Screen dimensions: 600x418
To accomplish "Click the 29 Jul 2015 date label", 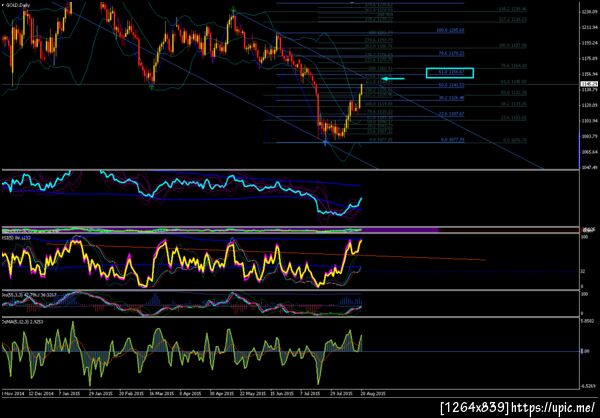I will pos(343,393).
